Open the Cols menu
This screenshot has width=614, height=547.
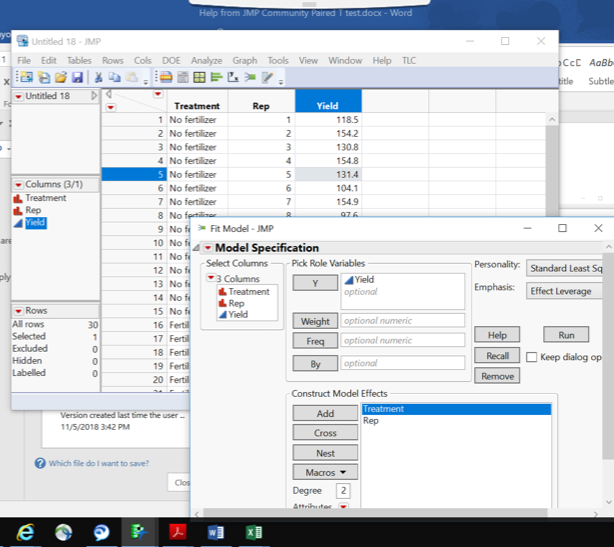point(143,61)
